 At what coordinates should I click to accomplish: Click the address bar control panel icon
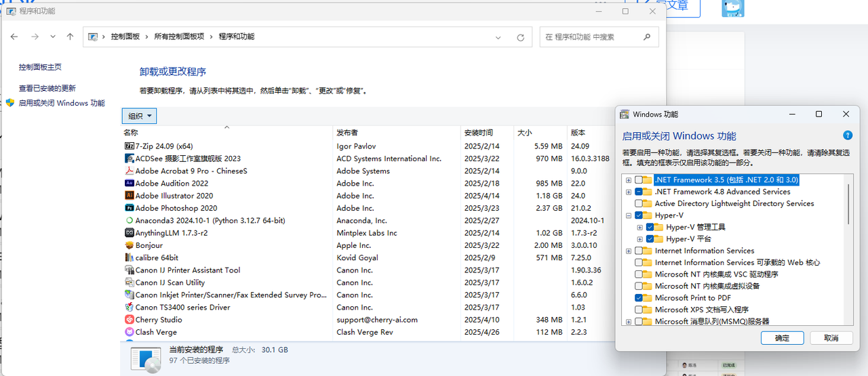tap(93, 37)
